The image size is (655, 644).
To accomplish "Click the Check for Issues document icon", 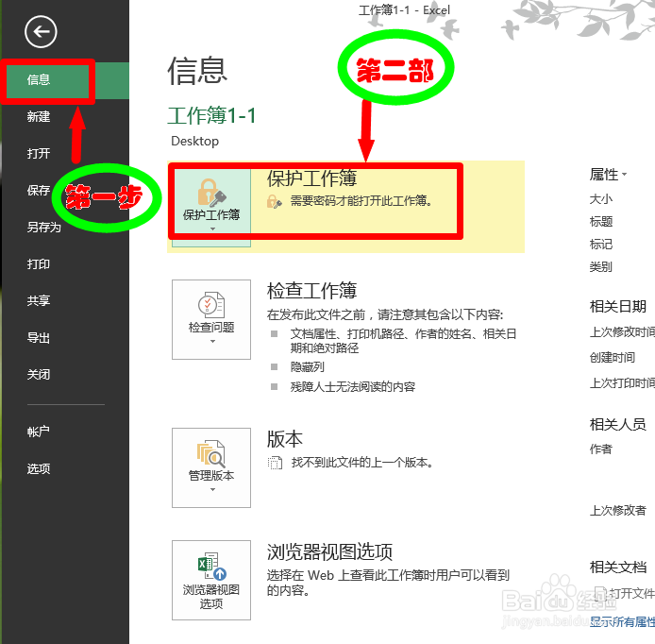I will (x=211, y=305).
